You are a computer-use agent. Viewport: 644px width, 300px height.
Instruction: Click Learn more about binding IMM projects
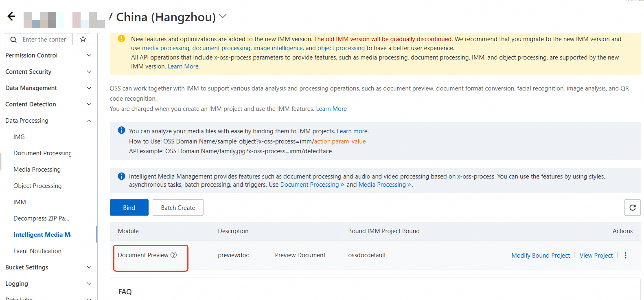tap(352, 131)
